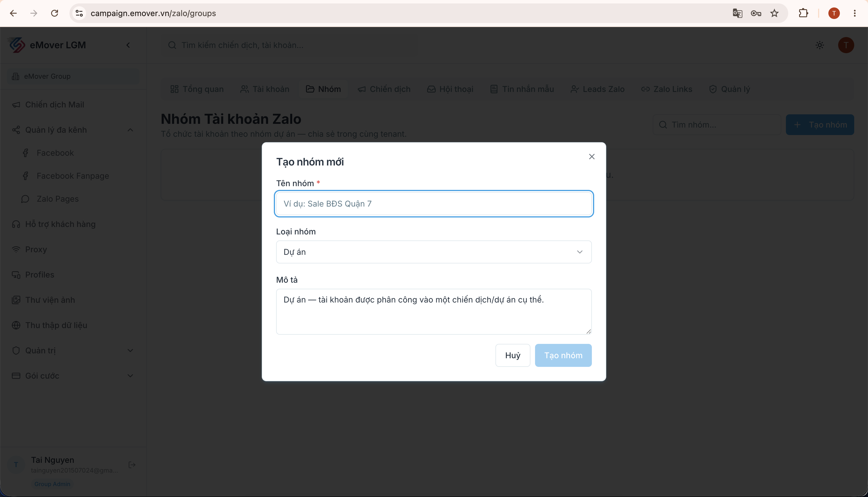This screenshot has height=497, width=868.
Task: Open site information icon in address bar
Action: coord(79,13)
